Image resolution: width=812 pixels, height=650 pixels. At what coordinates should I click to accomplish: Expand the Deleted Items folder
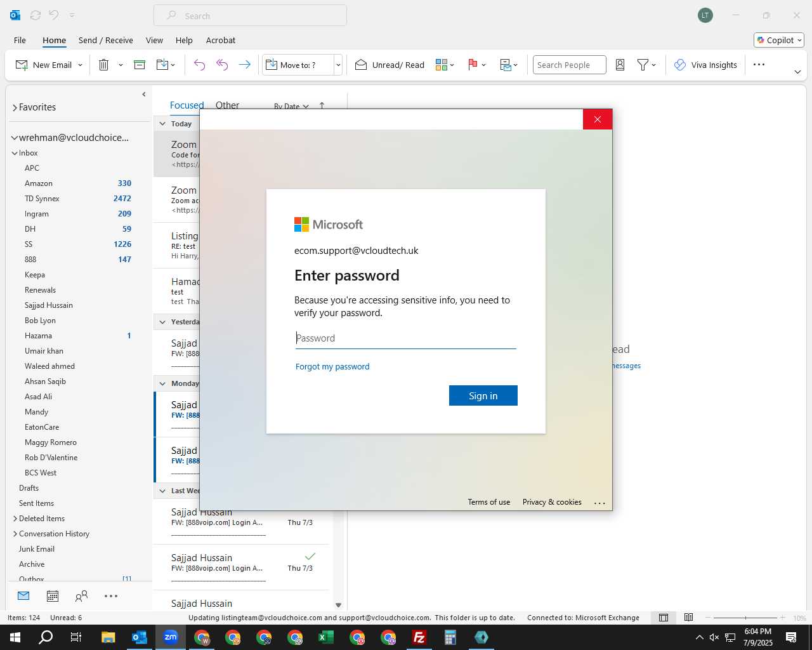click(15, 519)
